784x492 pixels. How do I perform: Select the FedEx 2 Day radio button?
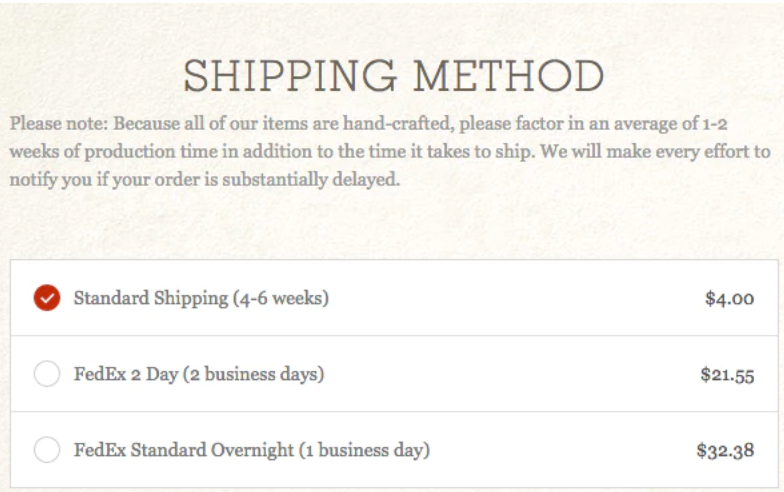coord(47,374)
